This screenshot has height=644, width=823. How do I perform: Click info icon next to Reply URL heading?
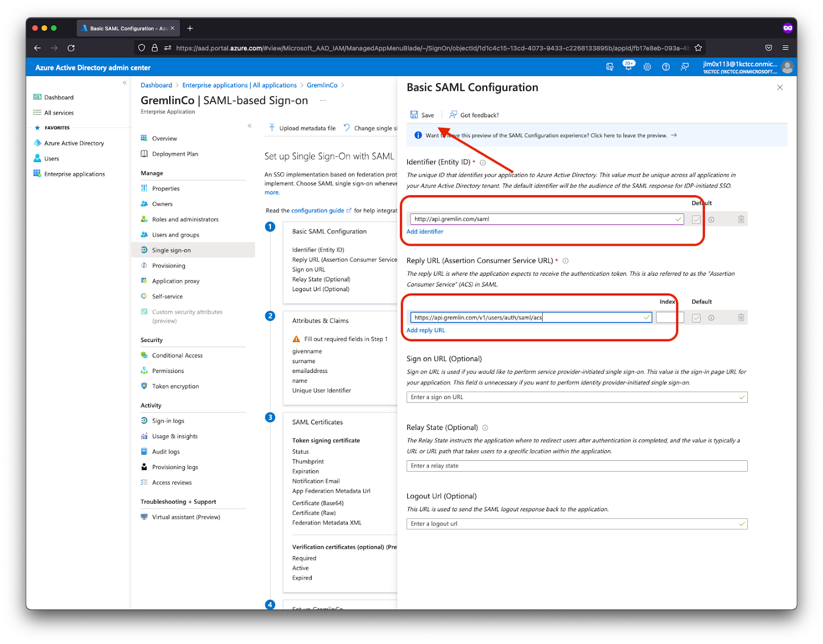[x=565, y=261]
